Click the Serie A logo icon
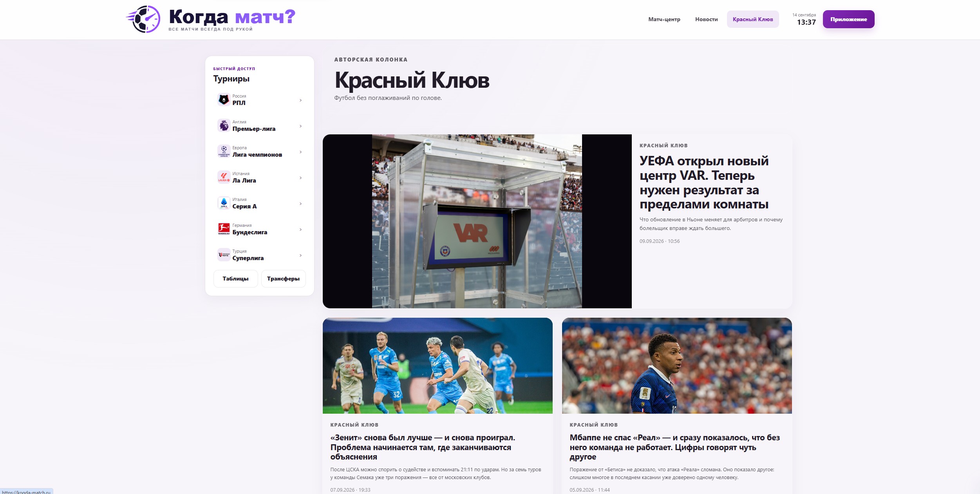980x494 pixels. (224, 203)
